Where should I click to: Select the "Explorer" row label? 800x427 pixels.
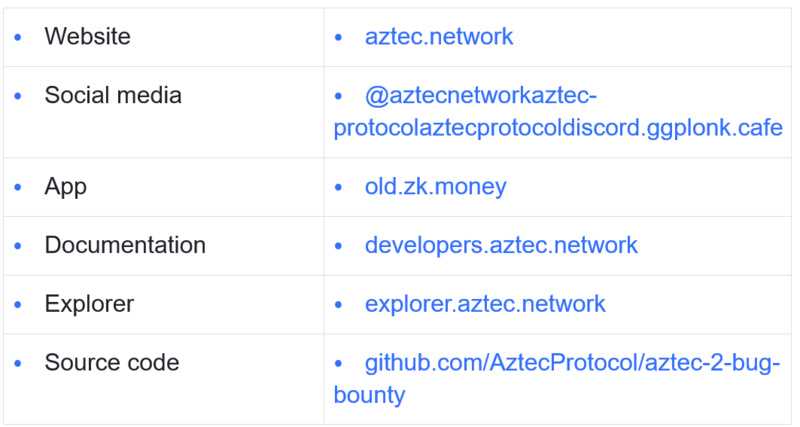(89, 304)
